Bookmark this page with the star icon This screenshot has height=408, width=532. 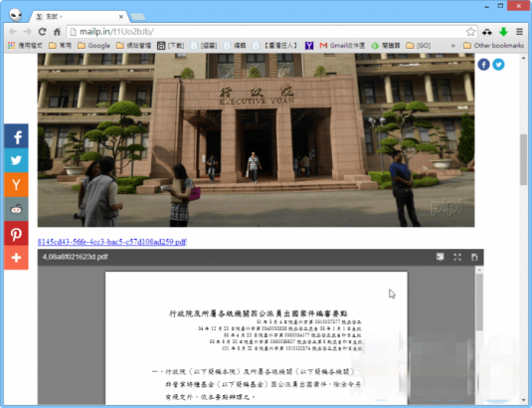click(x=470, y=32)
